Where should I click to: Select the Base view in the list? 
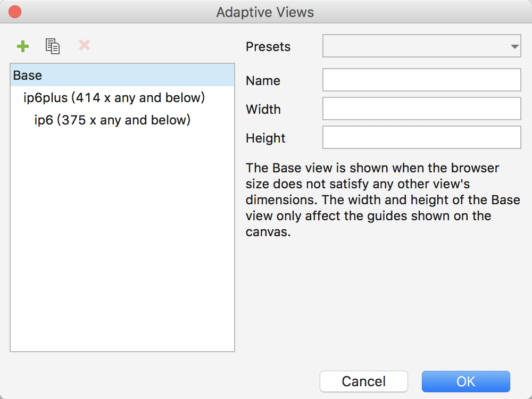(122, 75)
